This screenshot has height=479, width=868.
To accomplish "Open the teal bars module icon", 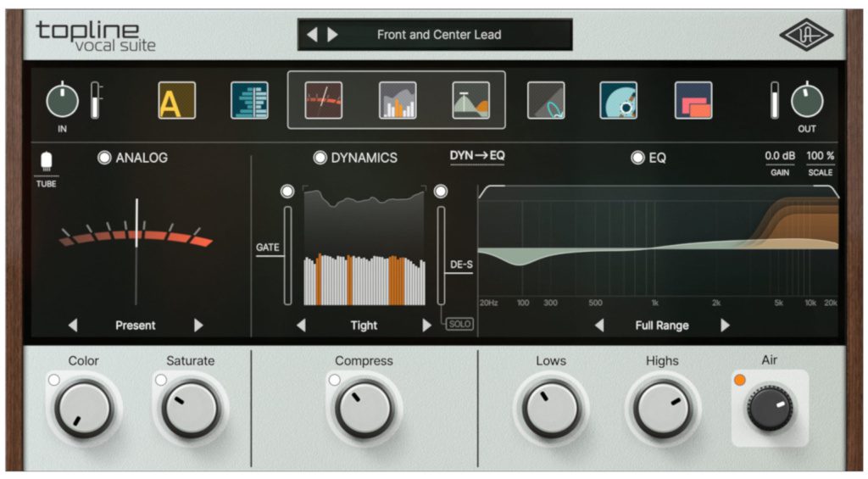I will 249,100.
